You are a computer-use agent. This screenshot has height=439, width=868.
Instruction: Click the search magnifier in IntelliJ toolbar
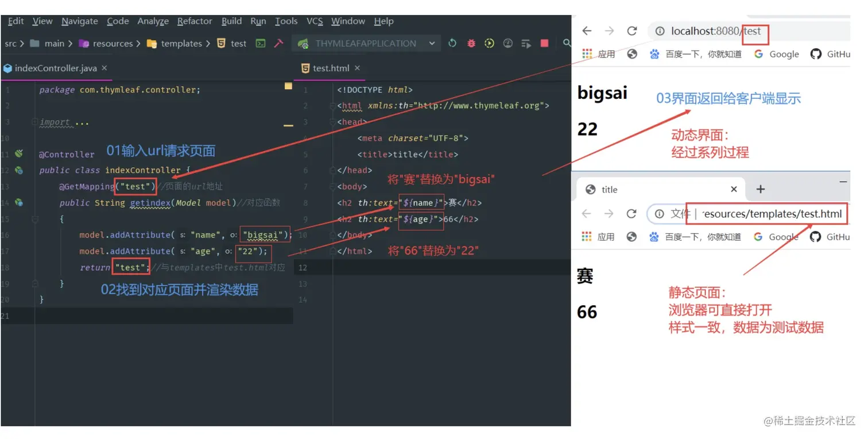567,43
